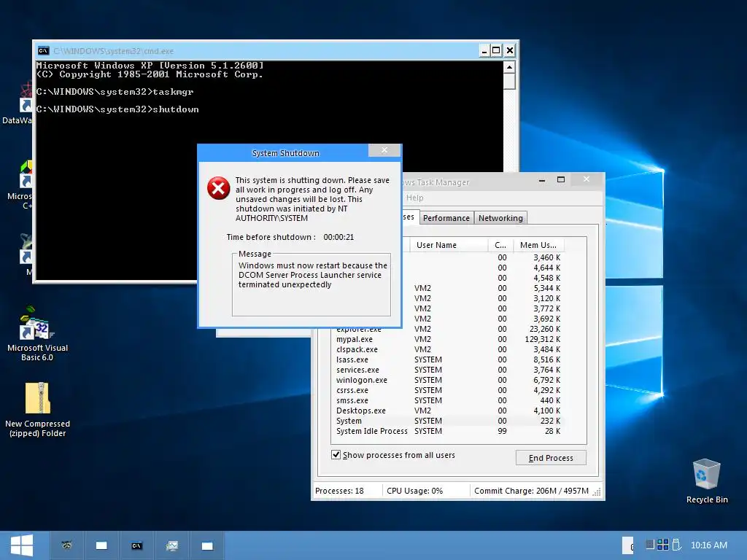This screenshot has height=560, width=747.
Task: Close the Task Manager window
Action: [x=587, y=179]
